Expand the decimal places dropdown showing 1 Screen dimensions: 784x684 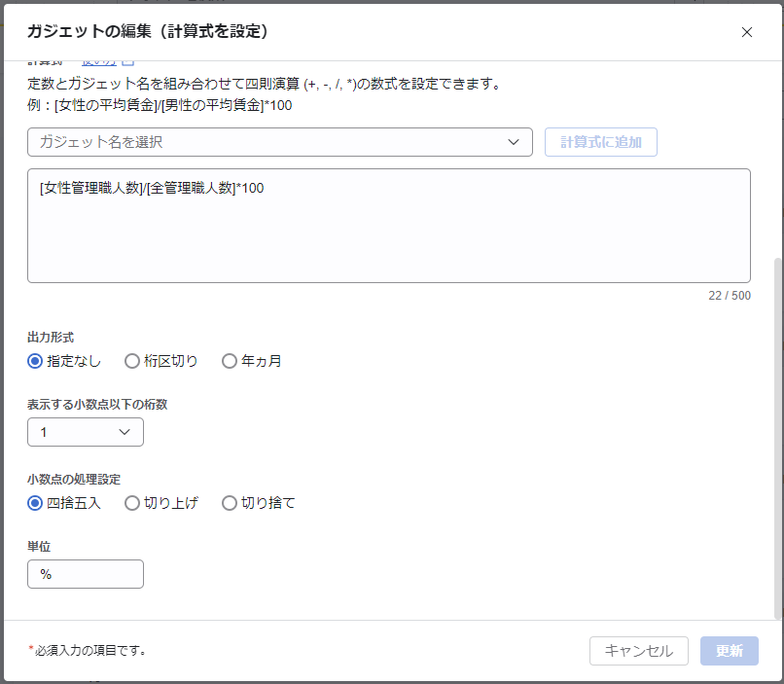pos(85,432)
